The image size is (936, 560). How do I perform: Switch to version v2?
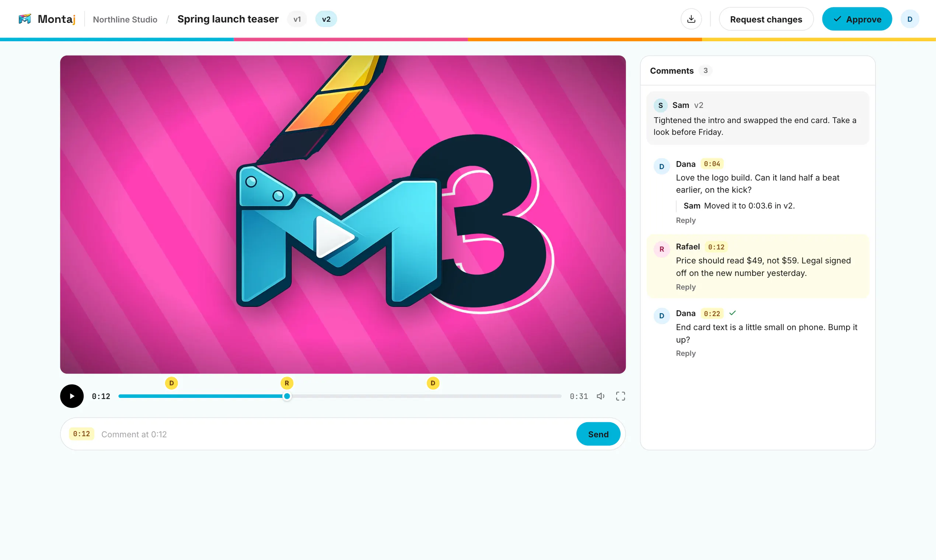coord(326,19)
